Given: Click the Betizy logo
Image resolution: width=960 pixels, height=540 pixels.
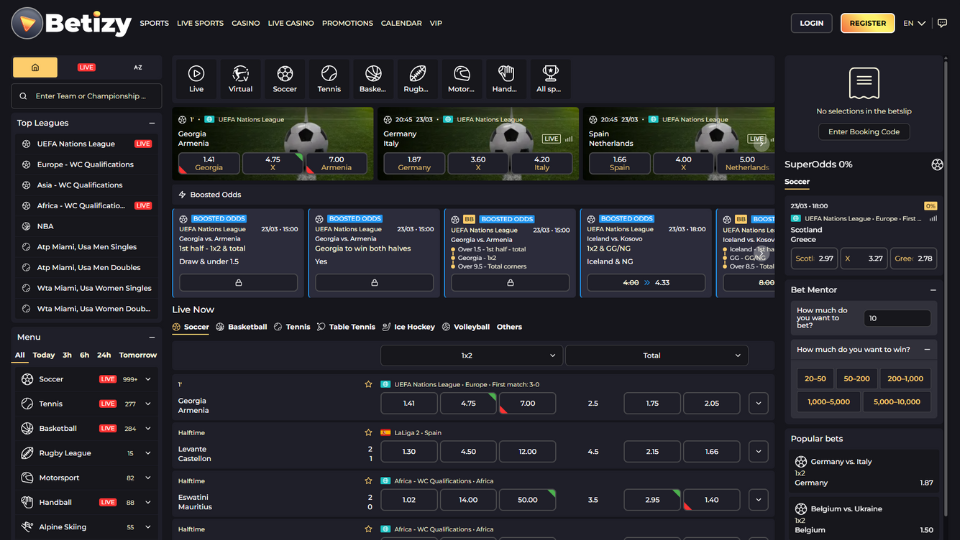Looking at the screenshot, I should click(x=71, y=23).
